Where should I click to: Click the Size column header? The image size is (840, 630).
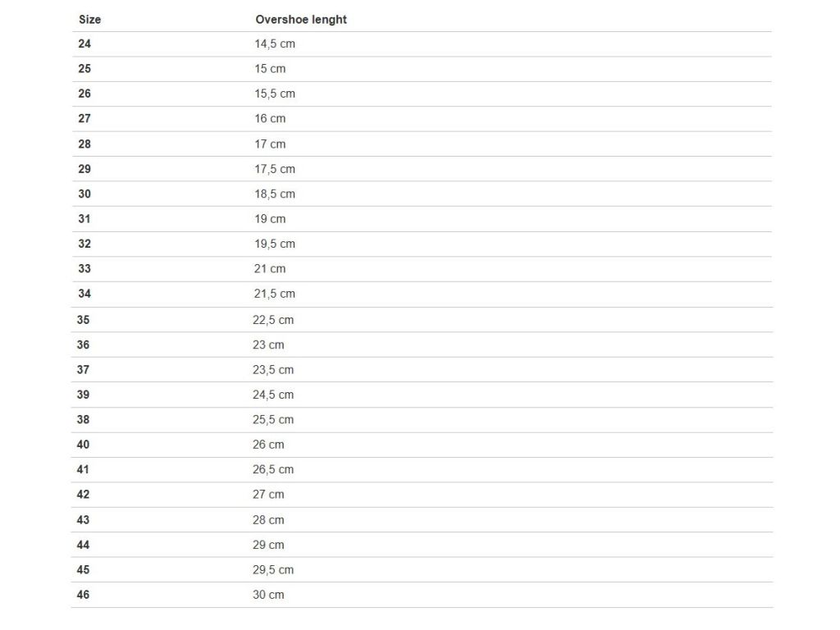tap(89, 20)
